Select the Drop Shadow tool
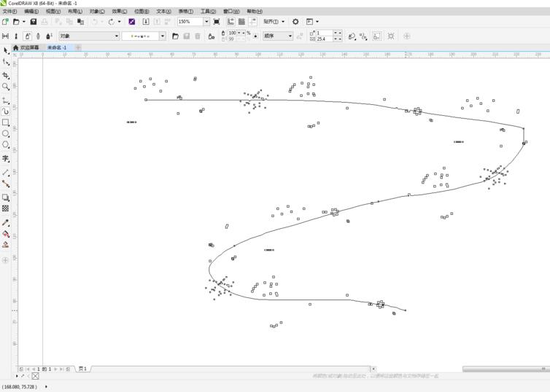The height and width of the screenshot is (392, 550). pyautogui.click(x=6, y=197)
